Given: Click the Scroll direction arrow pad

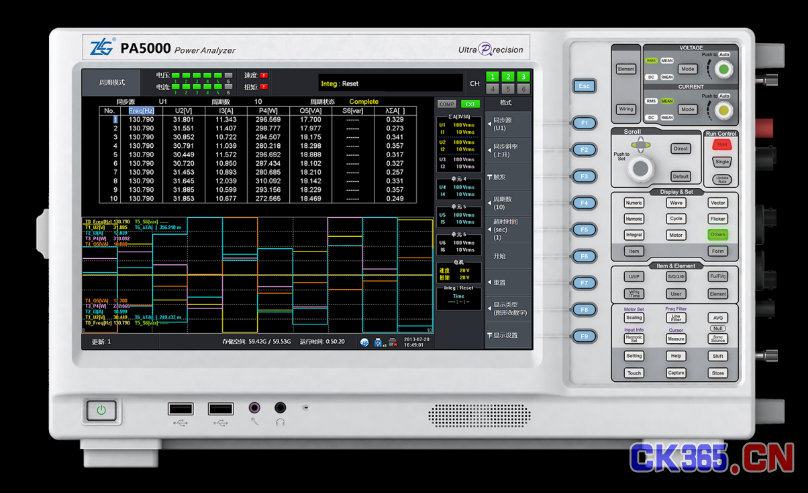Looking at the screenshot, I should click(x=641, y=145).
